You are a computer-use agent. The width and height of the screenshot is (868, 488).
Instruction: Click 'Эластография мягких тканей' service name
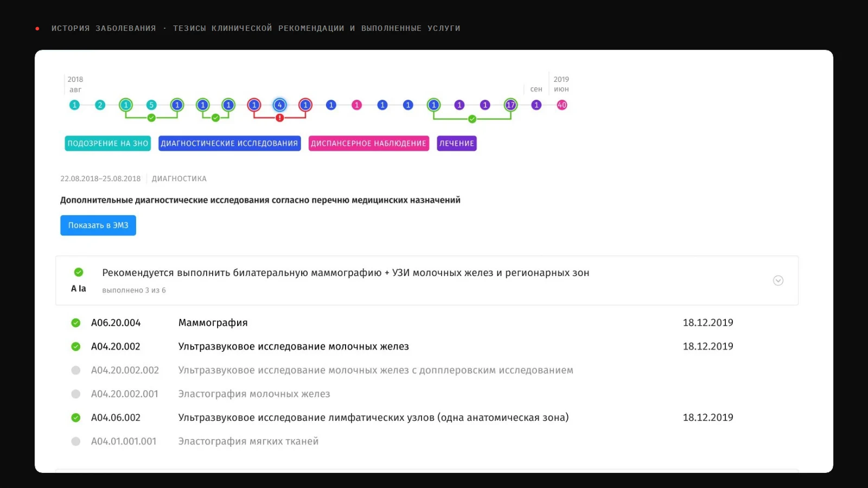[248, 441]
